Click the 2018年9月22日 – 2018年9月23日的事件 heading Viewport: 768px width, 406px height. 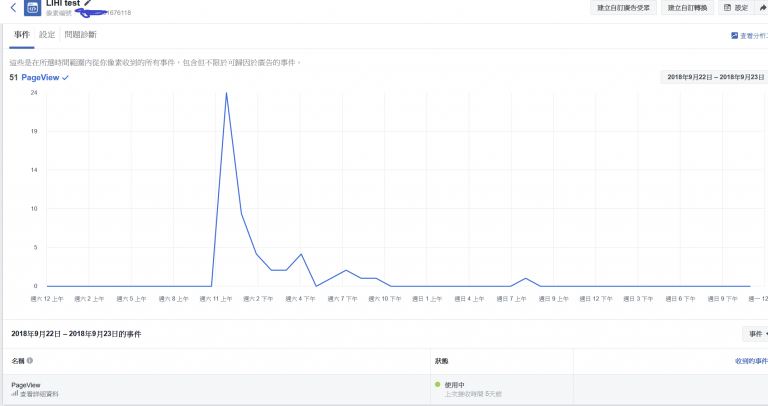pos(76,334)
